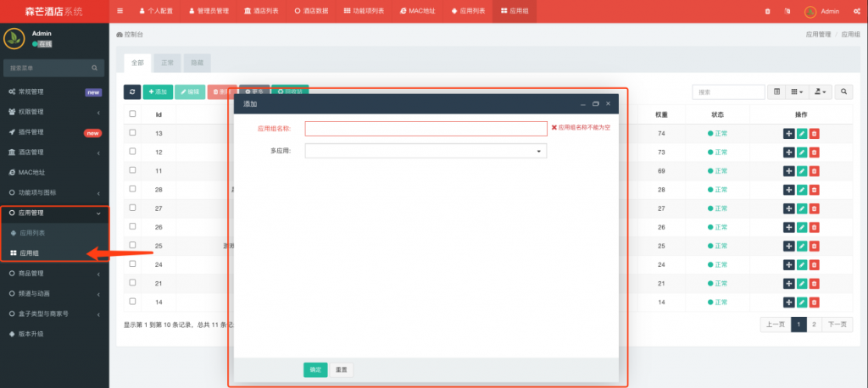Click the 重置 reset button in dialog
868x388 pixels.
click(341, 369)
